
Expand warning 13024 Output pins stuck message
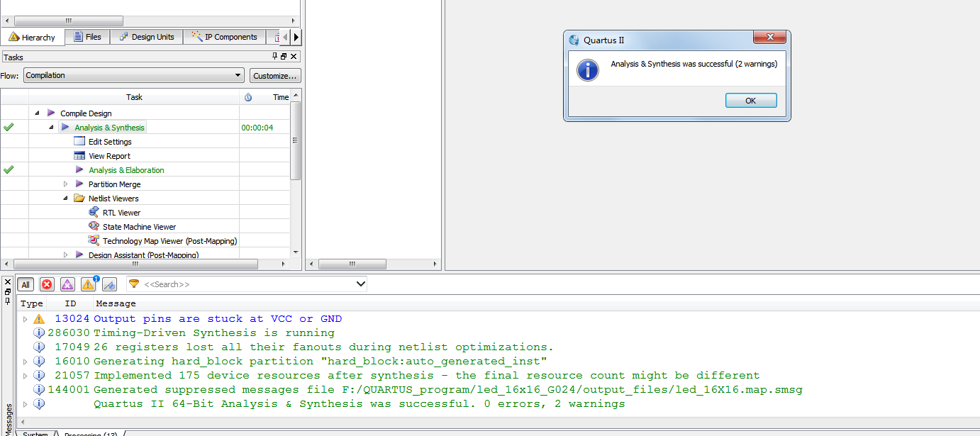click(x=25, y=319)
